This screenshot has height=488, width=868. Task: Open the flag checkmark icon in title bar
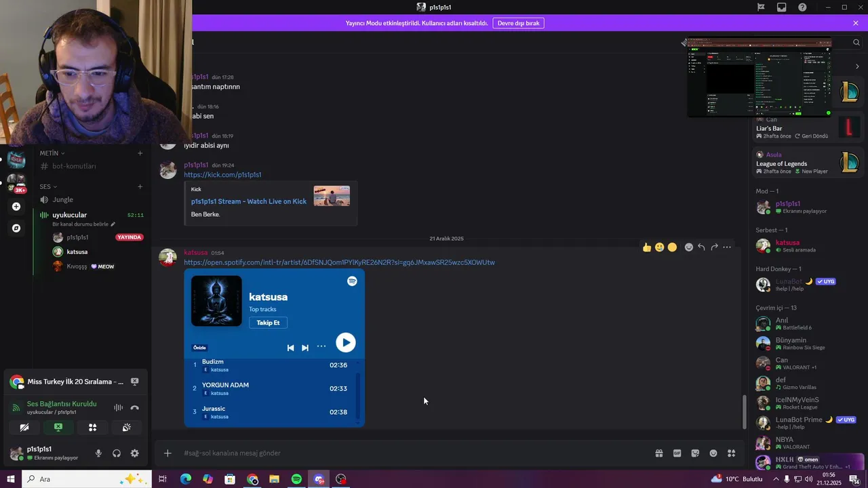pyautogui.click(x=761, y=7)
